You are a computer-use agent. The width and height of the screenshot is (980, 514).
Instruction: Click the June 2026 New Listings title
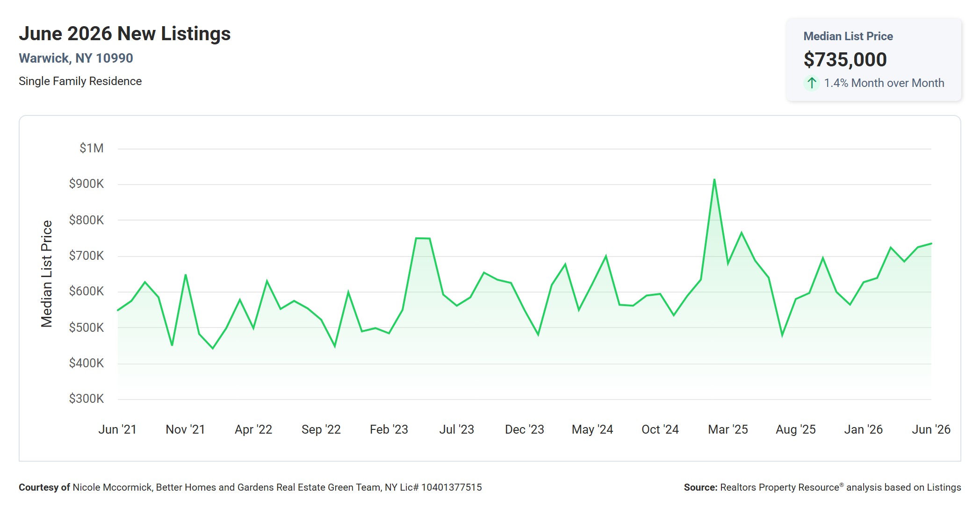point(125,34)
